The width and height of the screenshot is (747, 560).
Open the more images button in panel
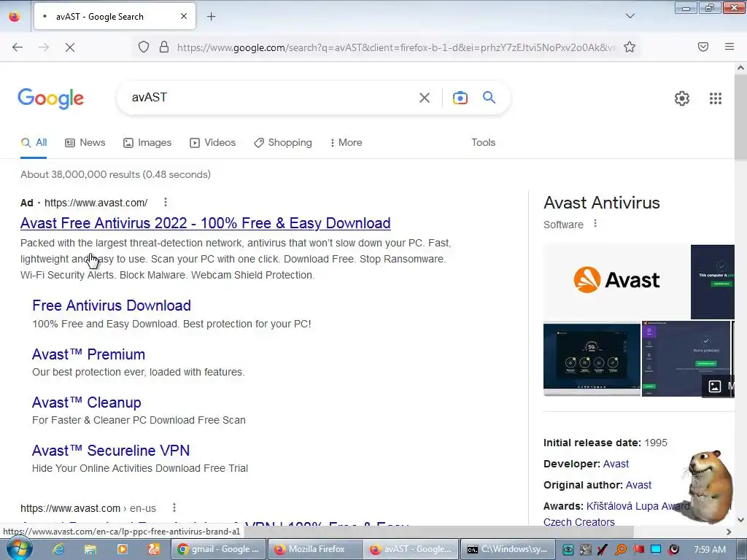click(x=719, y=386)
